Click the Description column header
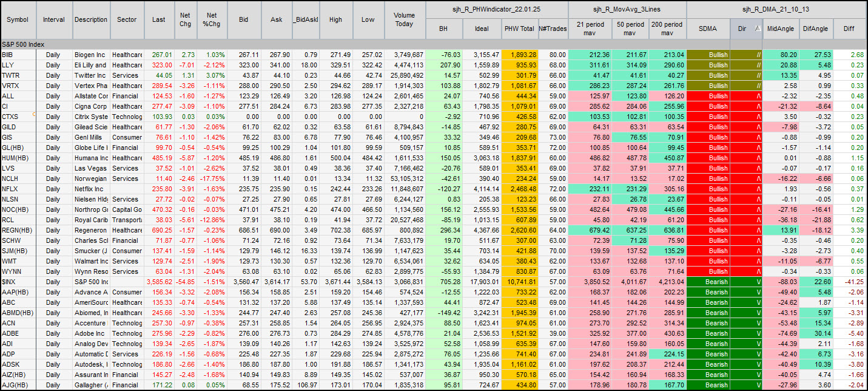 click(91, 19)
